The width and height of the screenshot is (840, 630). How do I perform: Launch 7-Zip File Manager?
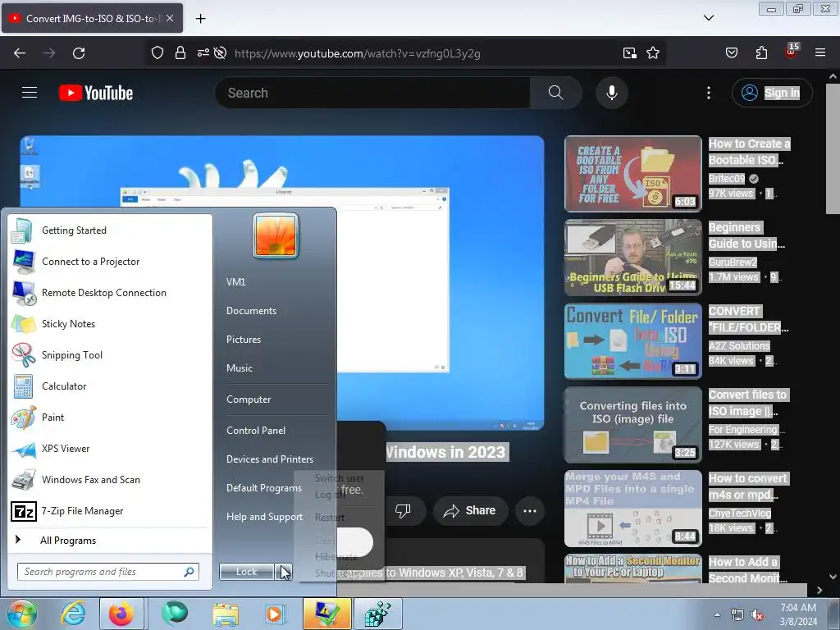click(x=110, y=511)
